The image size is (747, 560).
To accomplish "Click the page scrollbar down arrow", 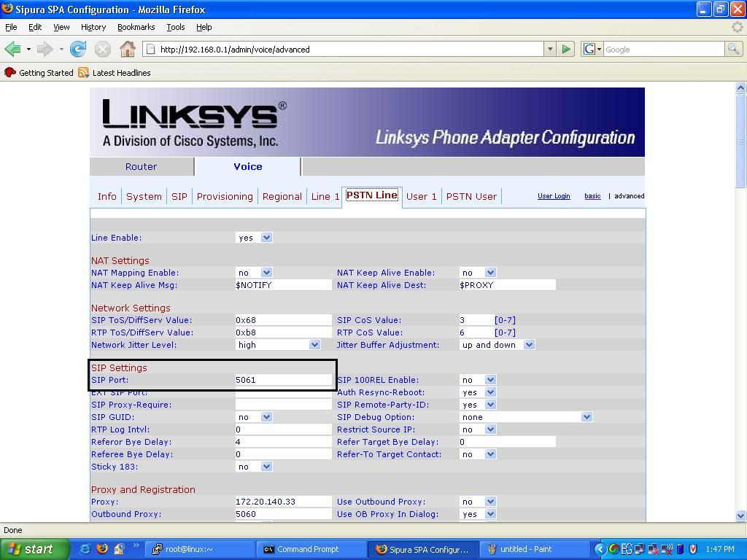I will point(741,516).
